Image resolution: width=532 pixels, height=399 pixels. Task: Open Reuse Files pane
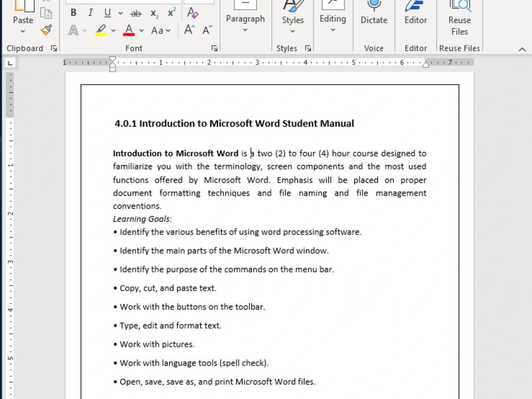[460, 18]
